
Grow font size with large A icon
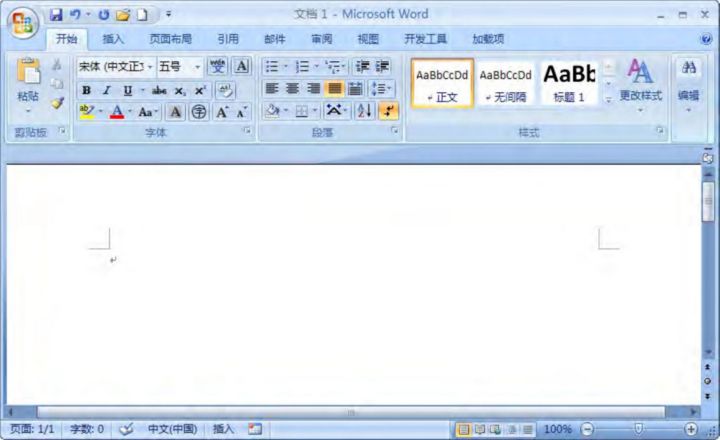[x=222, y=112]
